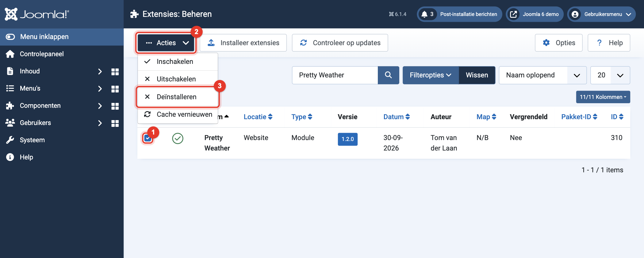Click the notification bell icon

pos(424,14)
